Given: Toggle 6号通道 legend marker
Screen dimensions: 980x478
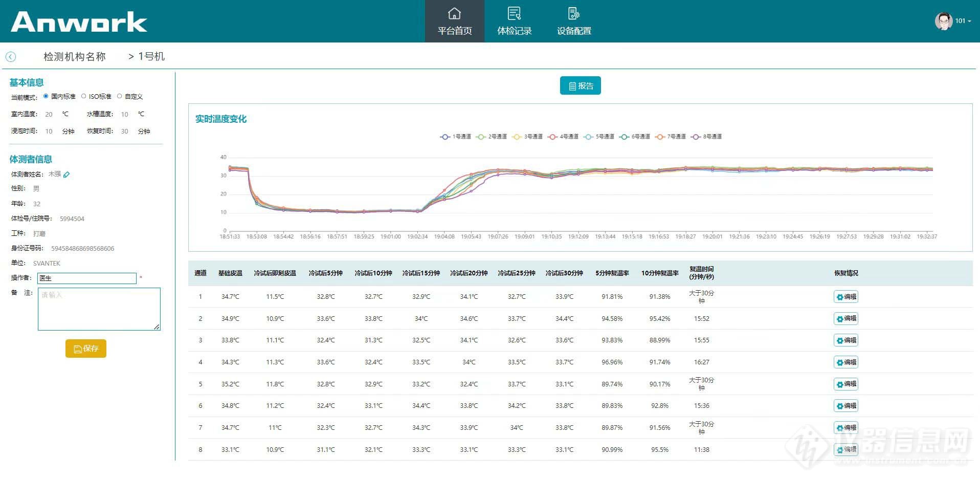Looking at the screenshot, I should pos(624,137).
